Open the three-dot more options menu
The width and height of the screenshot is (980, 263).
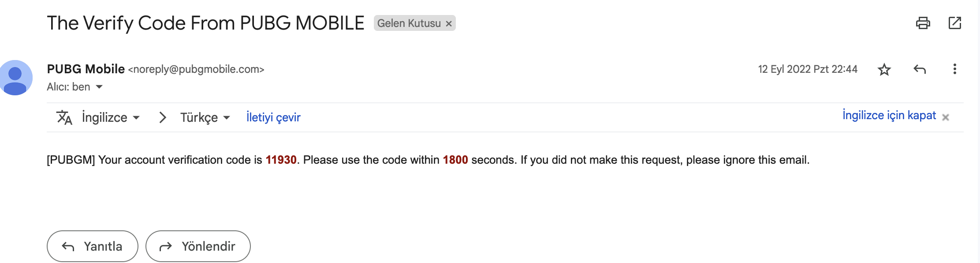click(x=954, y=69)
